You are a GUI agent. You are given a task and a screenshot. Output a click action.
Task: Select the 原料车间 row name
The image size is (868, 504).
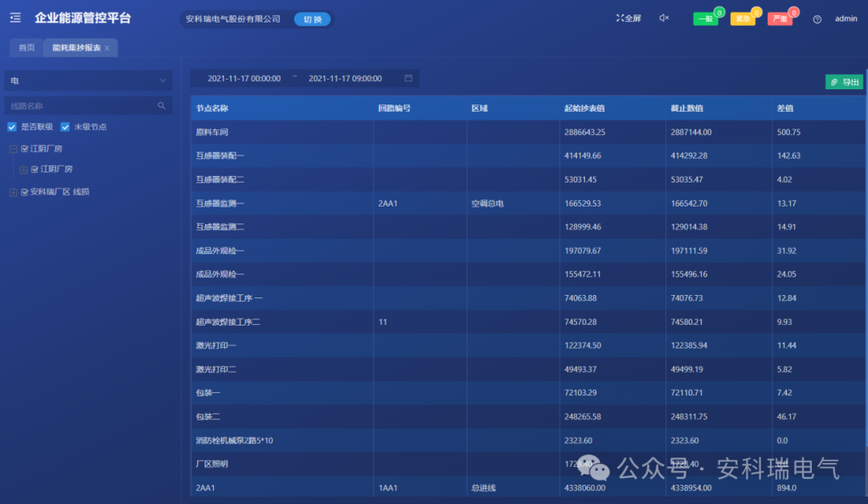212,133
